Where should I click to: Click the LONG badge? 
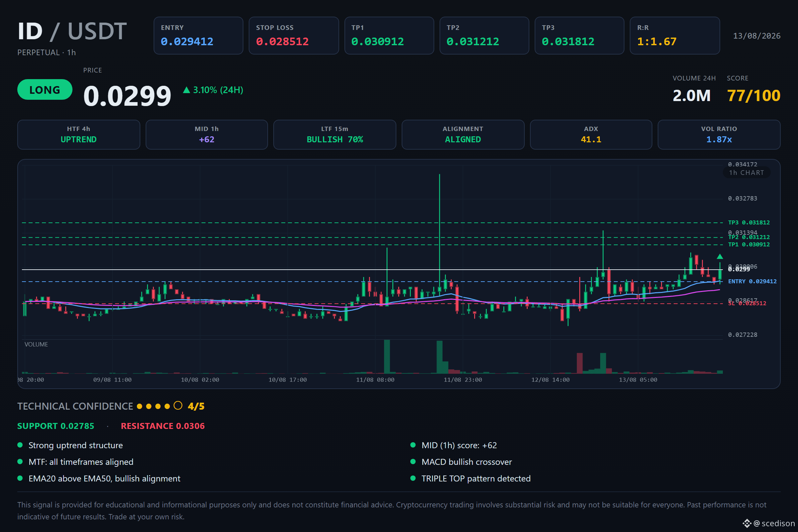[x=45, y=89]
